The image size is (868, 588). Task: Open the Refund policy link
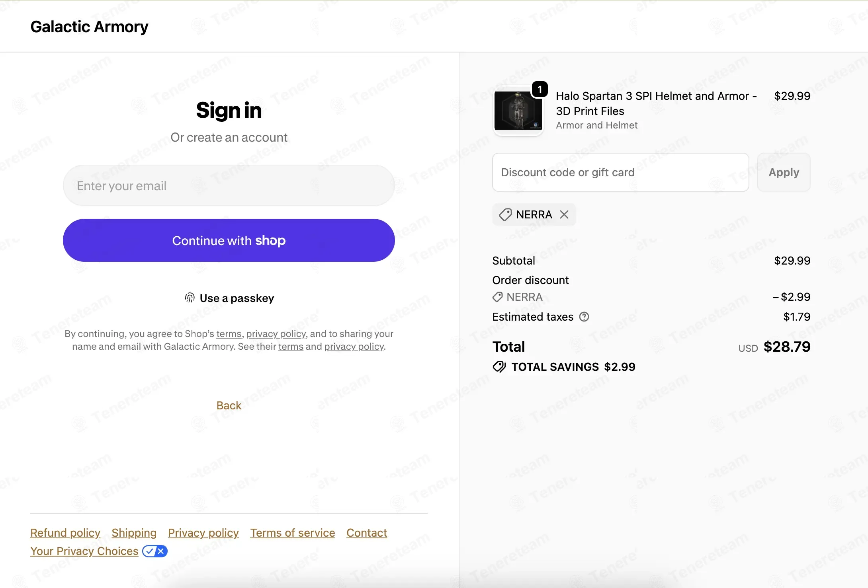[x=65, y=533]
